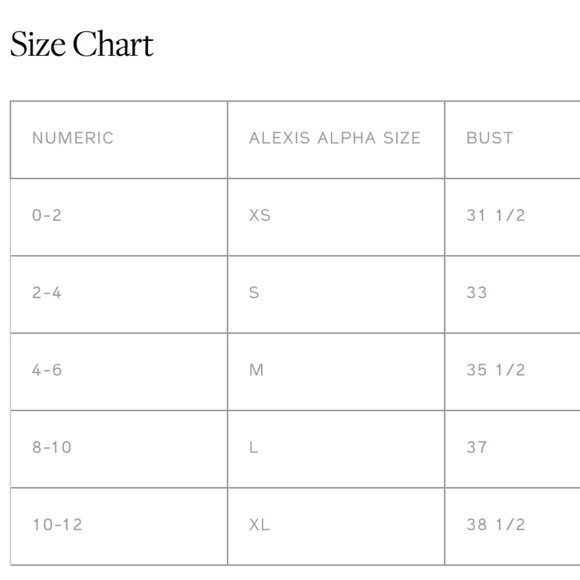Viewport: 580px width, 580px height.
Task: Select the ALEXIS ALPHA SIZE column header
Action: [x=336, y=139]
